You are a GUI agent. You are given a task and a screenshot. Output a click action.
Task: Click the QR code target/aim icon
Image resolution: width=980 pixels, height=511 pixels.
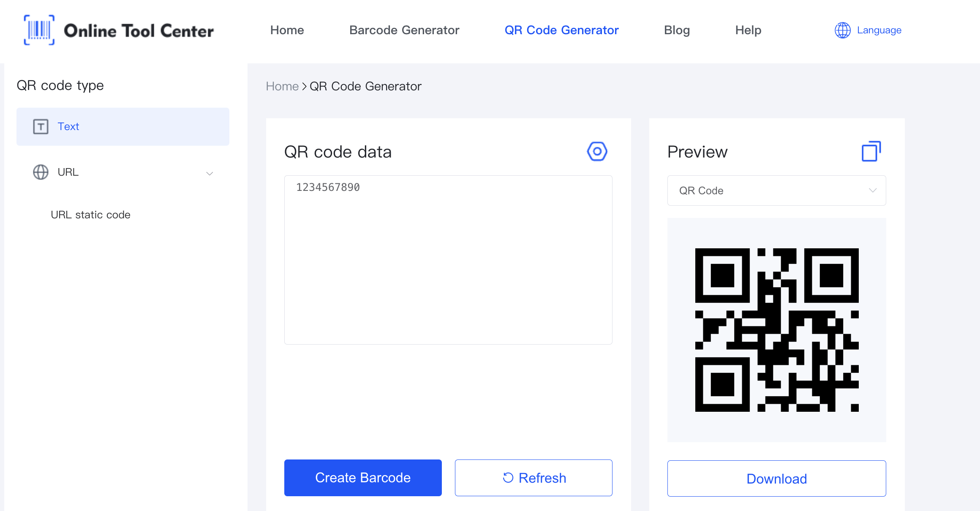596,152
